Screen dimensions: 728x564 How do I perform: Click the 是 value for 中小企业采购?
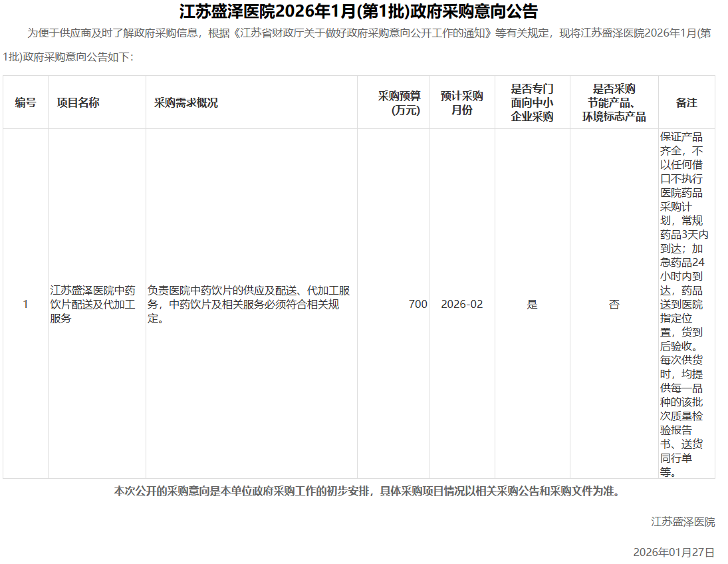(532, 304)
